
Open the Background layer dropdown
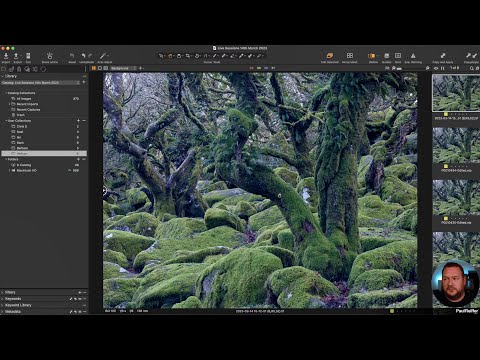click(x=124, y=68)
